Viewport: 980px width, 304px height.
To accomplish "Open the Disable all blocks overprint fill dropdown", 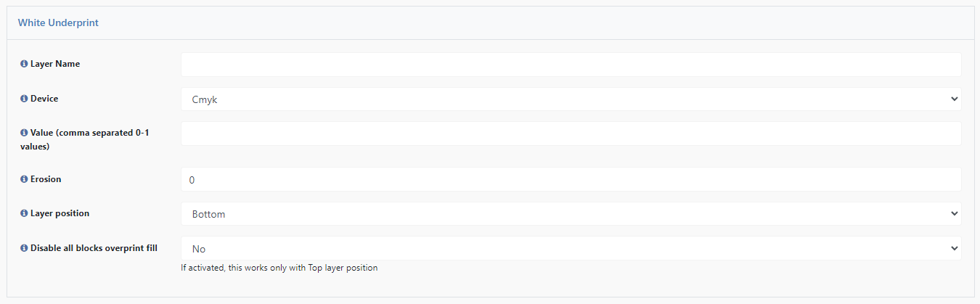I will tap(571, 249).
